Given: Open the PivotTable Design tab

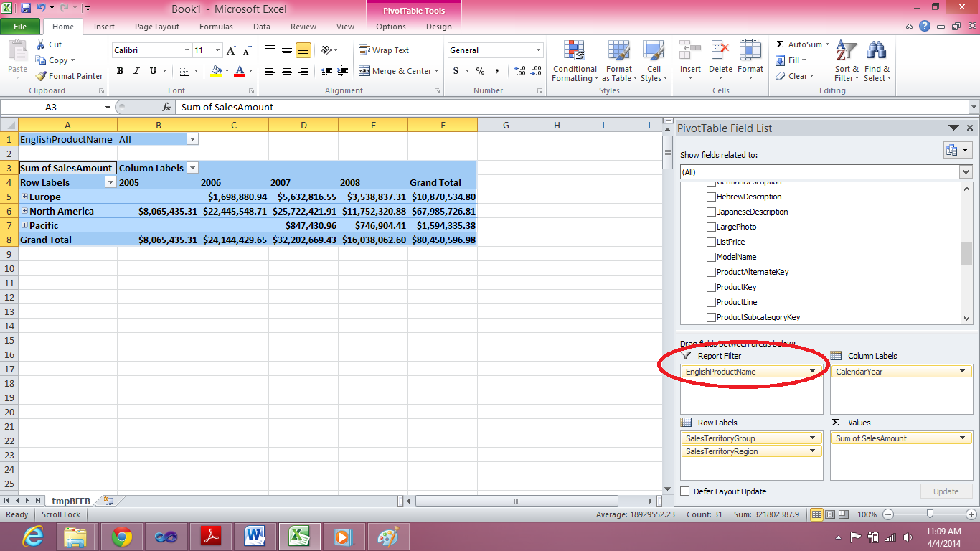Looking at the screenshot, I should pos(439,27).
